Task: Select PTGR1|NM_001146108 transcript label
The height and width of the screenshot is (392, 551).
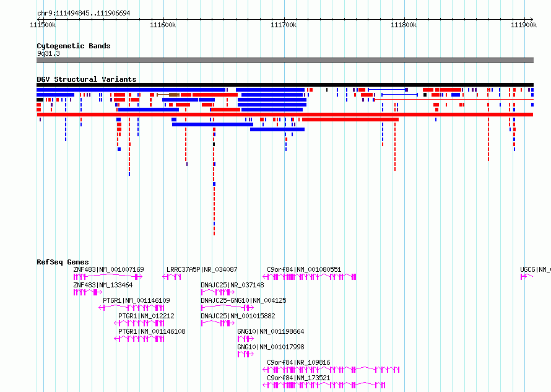Action: click(x=152, y=331)
